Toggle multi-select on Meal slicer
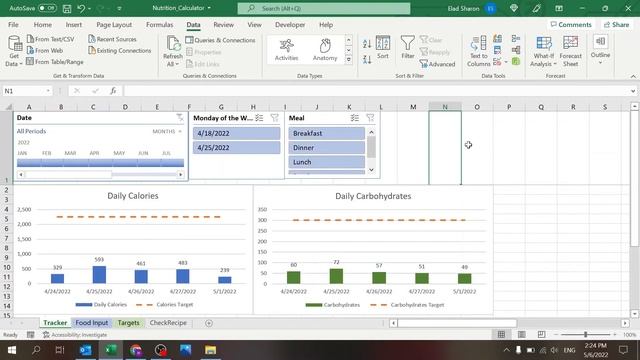Viewport: 640px width, 360px height. 354,118
